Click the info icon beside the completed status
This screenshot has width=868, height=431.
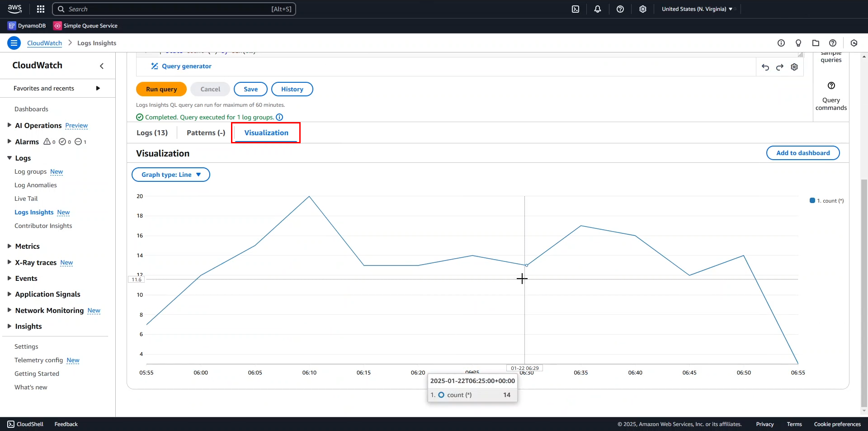click(279, 117)
